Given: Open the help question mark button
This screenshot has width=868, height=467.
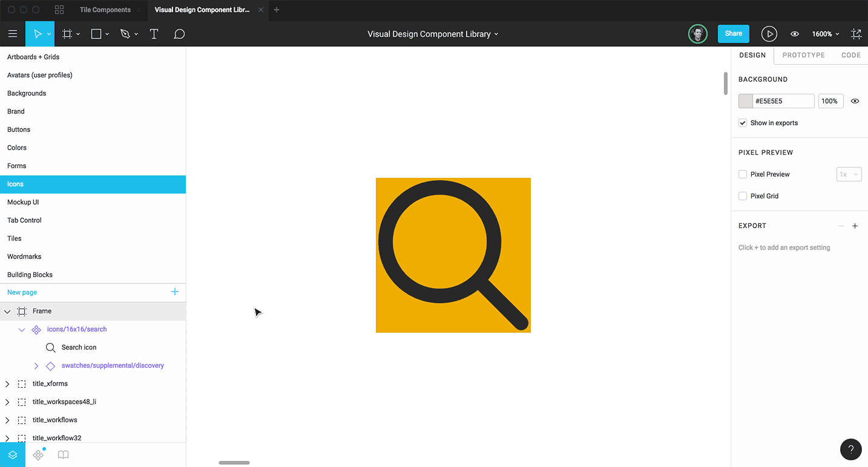Looking at the screenshot, I should [x=850, y=449].
